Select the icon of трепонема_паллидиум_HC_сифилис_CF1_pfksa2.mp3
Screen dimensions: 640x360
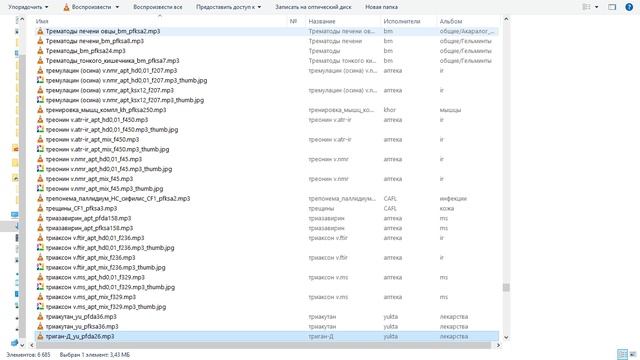coord(40,198)
